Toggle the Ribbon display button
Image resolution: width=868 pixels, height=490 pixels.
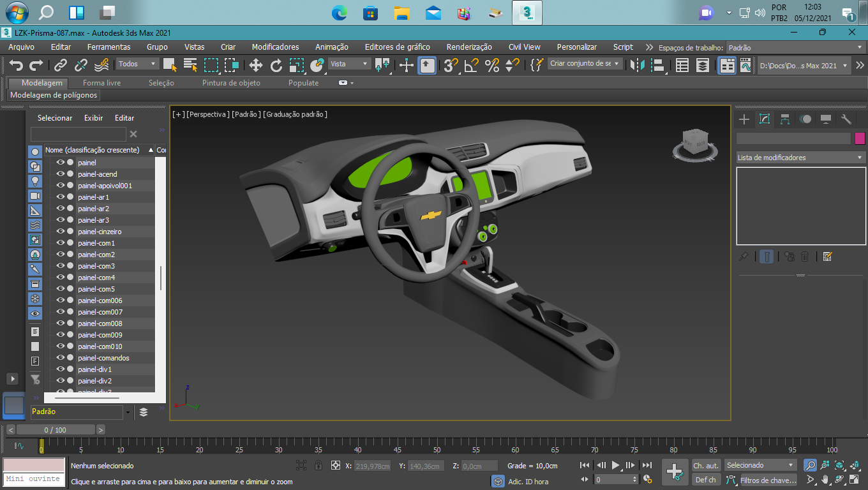click(727, 65)
